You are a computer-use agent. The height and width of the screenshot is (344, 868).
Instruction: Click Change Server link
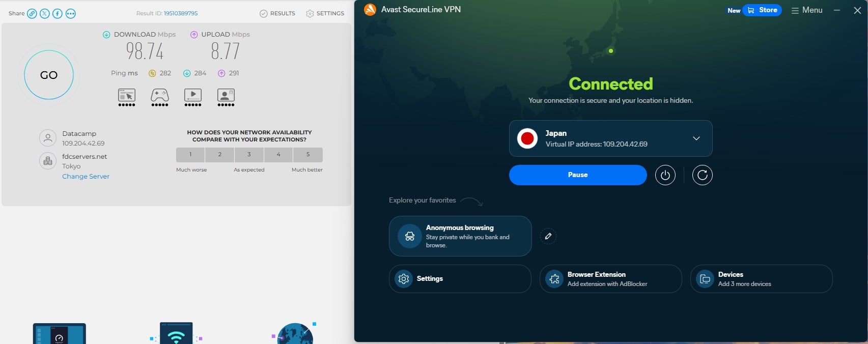click(x=86, y=176)
